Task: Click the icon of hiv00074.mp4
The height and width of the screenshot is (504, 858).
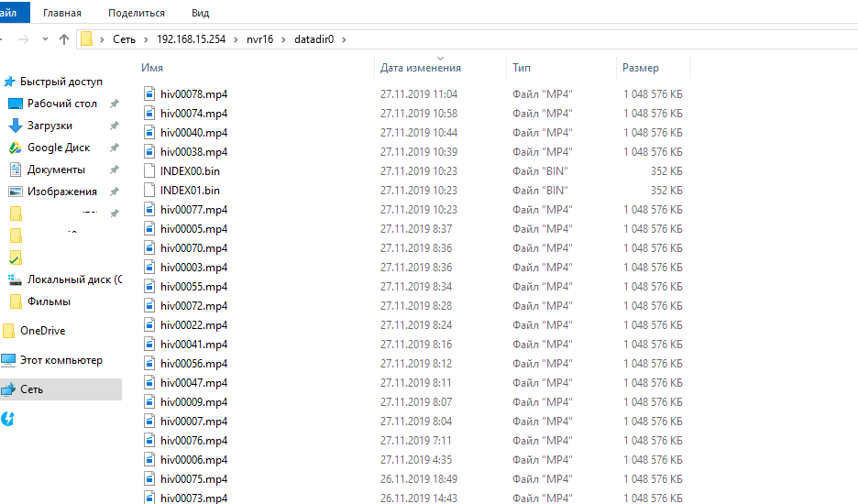Action: click(x=149, y=113)
